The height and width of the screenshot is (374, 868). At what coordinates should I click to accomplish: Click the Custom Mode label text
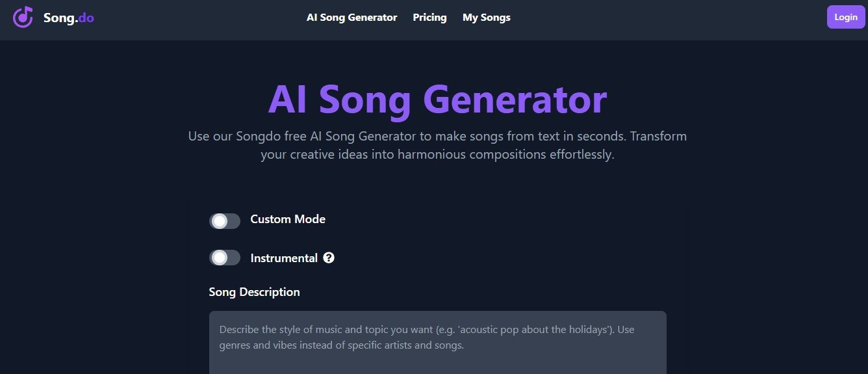point(288,219)
